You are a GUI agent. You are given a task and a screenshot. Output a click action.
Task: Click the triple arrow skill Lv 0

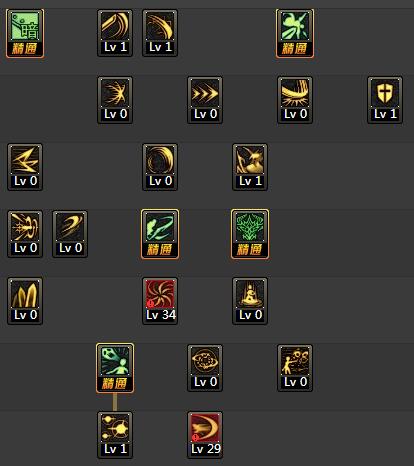coord(205,100)
